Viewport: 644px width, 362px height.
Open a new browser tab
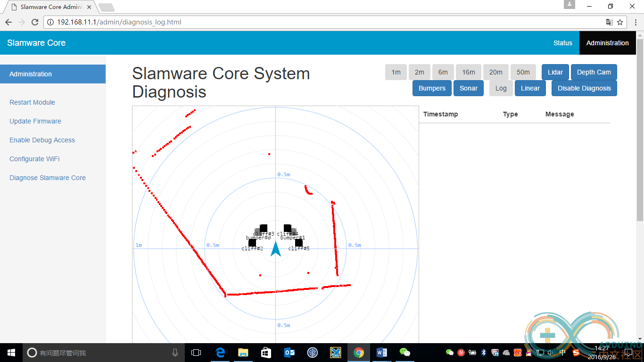point(107,7)
